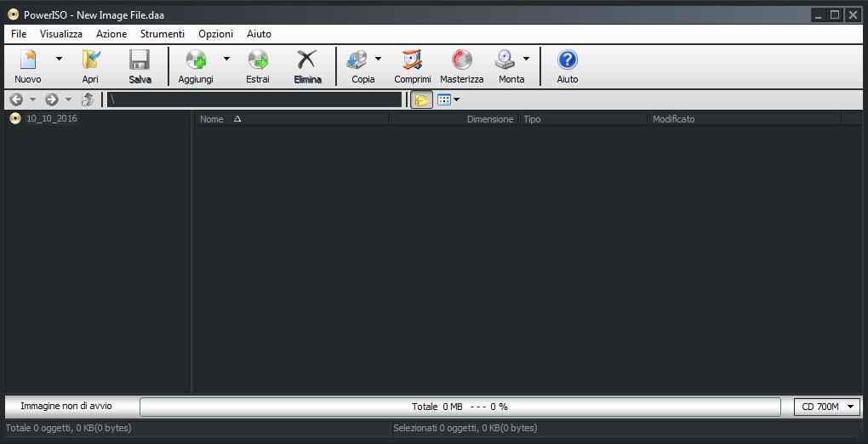Go forward with the forward arrow

tap(52, 100)
